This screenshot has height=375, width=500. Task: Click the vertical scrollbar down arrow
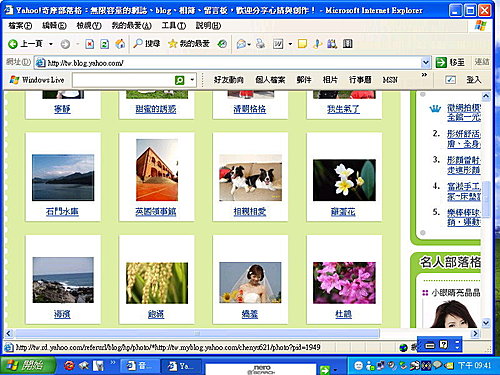coord(486,323)
